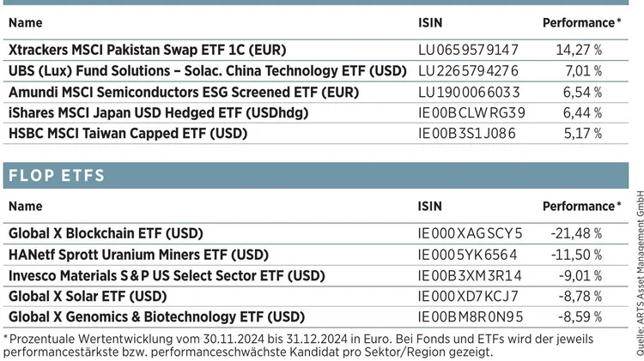
Task: Click the flop table ISIN column header
Action: coord(430,206)
